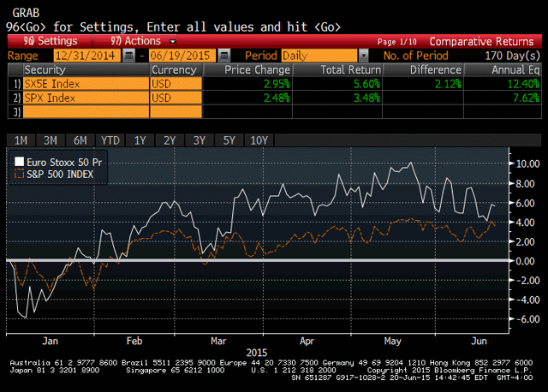Click the Period field showing Daily
The image size is (548, 392).
point(319,56)
